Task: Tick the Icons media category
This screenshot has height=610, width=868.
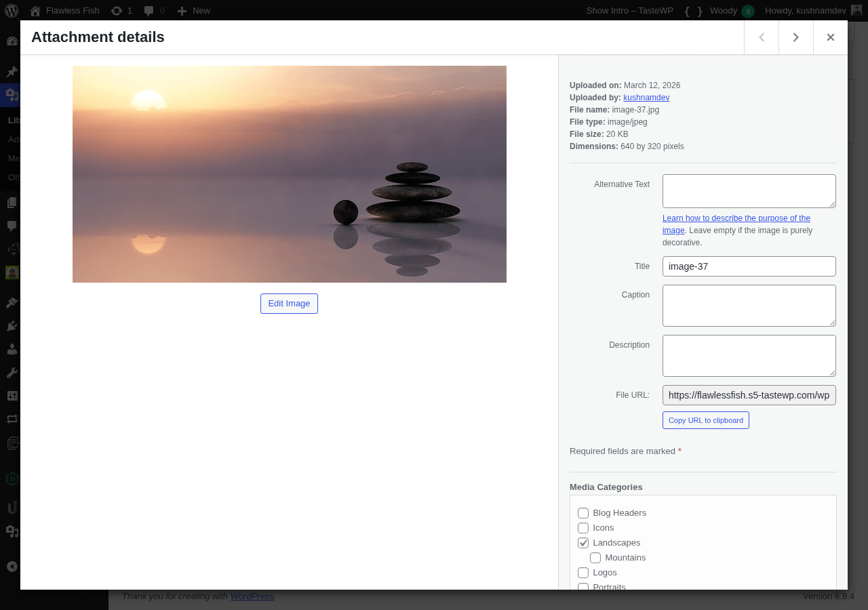Action: [583, 528]
